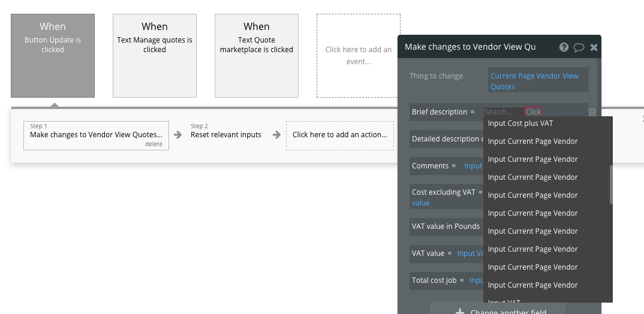The width and height of the screenshot is (644, 314).
Task: Click the comment speech bubble icon
Action: point(579,47)
